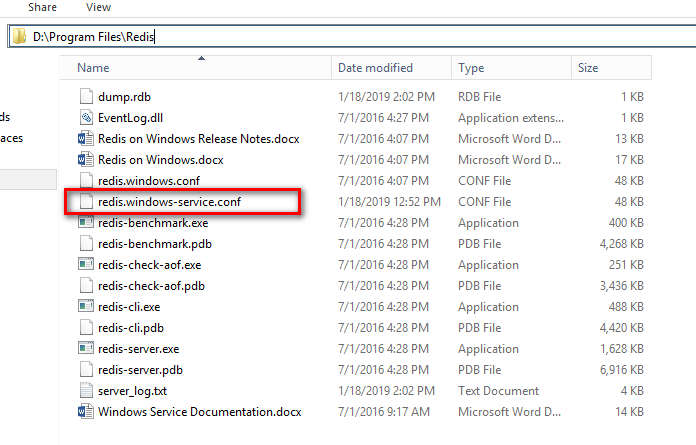Sort files by the Name column header
This screenshot has width=696, height=445.
pos(196,68)
